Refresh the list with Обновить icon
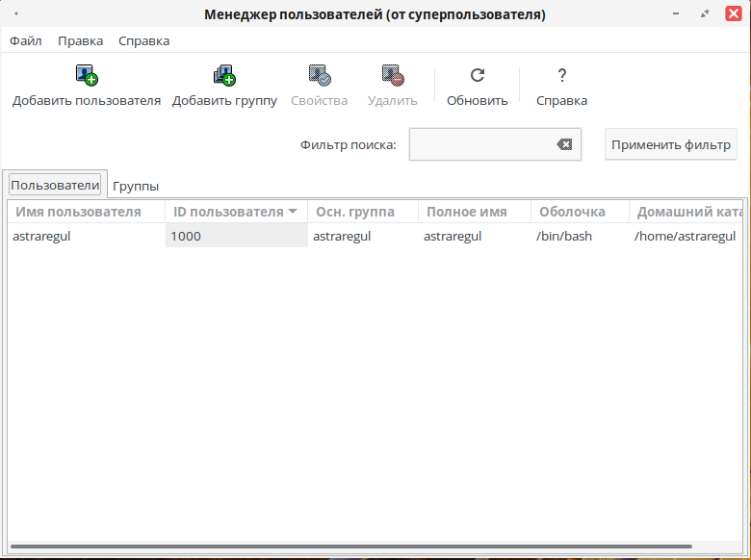751x560 pixels. point(477,75)
